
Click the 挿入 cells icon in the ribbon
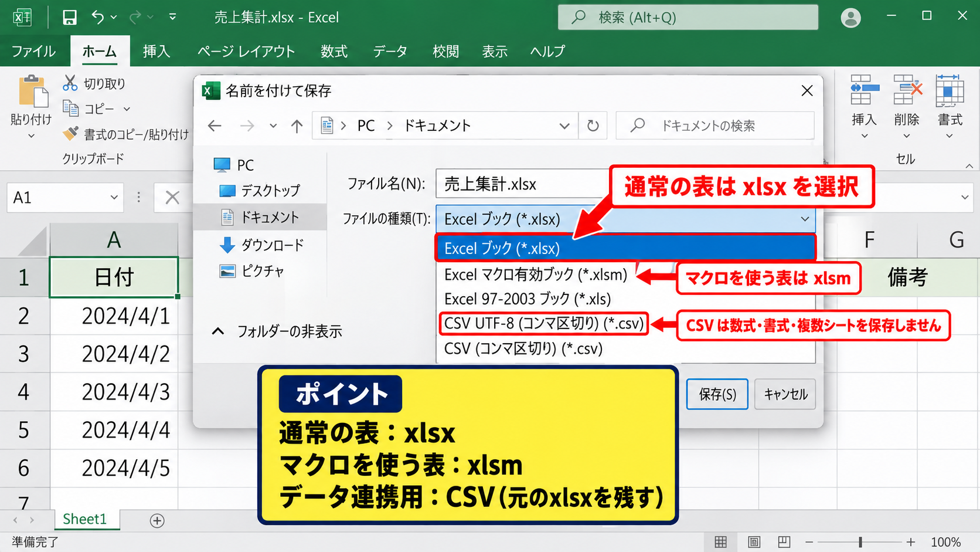(864, 89)
